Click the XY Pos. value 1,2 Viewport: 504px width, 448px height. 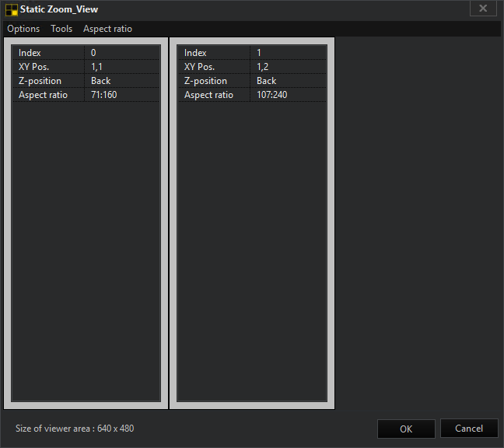pos(286,67)
